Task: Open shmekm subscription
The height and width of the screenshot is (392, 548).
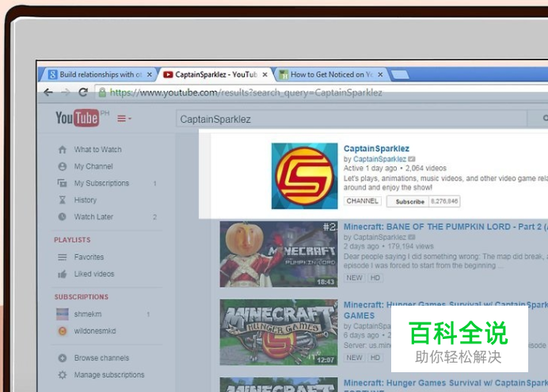Action: coord(88,314)
